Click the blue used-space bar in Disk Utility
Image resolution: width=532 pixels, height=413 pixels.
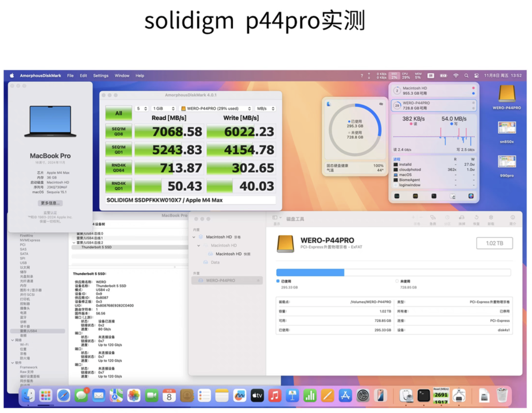[310, 272]
